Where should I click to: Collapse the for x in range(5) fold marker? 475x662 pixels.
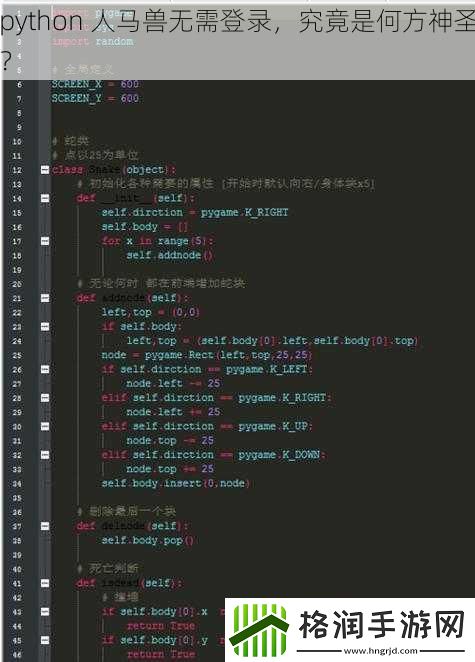coord(45,241)
